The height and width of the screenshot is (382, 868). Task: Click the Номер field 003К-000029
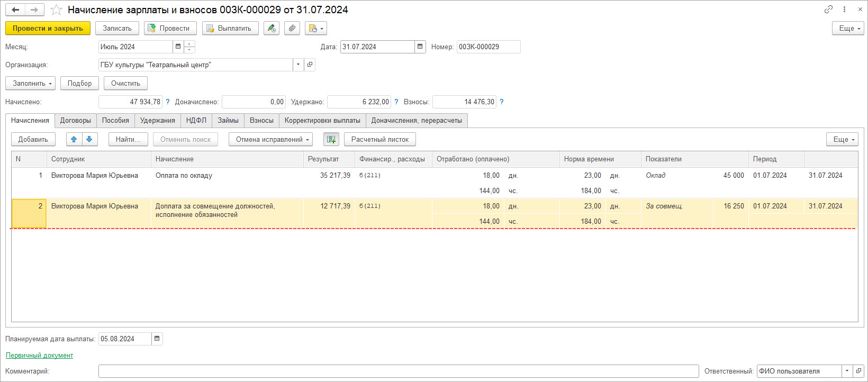(x=489, y=47)
